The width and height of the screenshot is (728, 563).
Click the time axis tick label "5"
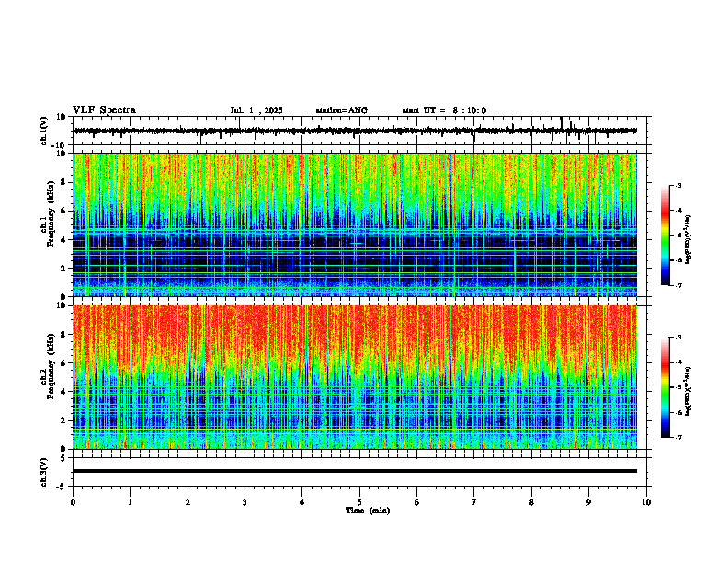coord(359,502)
